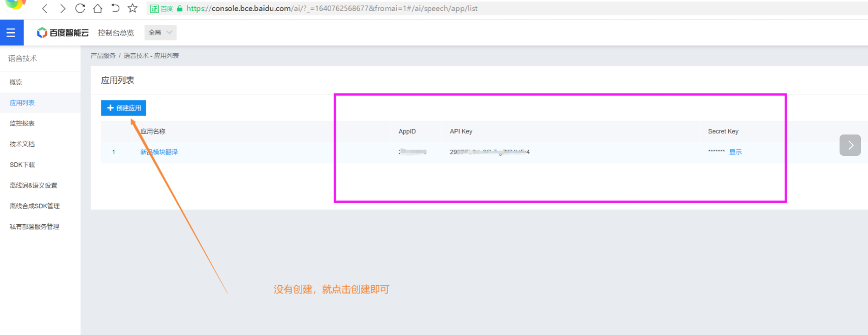Open 离线合成SDK管理 sidebar item
Image resolution: width=868 pixels, height=335 pixels.
coord(35,206)
